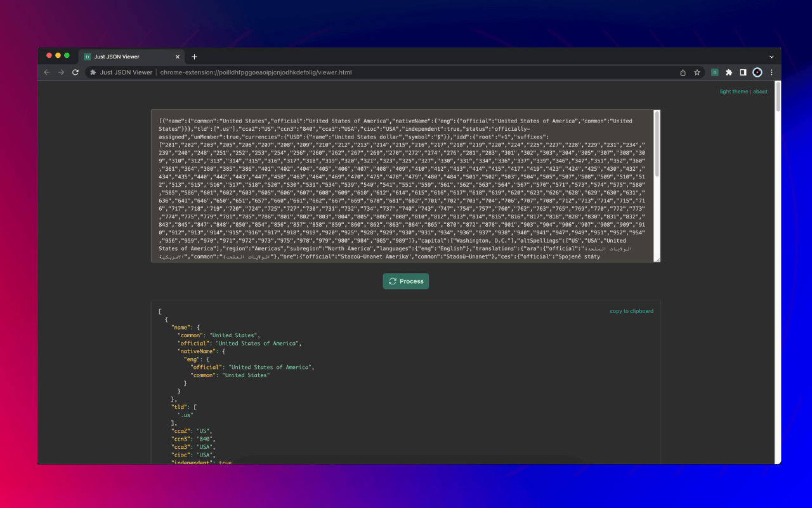Screen dimensions: 812x508
Task: Click the forward navigation arrow
Action: [x=61, y=72]
